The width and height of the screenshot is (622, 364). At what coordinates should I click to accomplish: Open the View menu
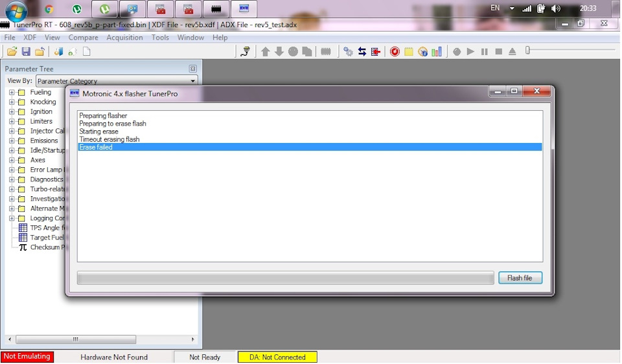(x=52, y=38)
